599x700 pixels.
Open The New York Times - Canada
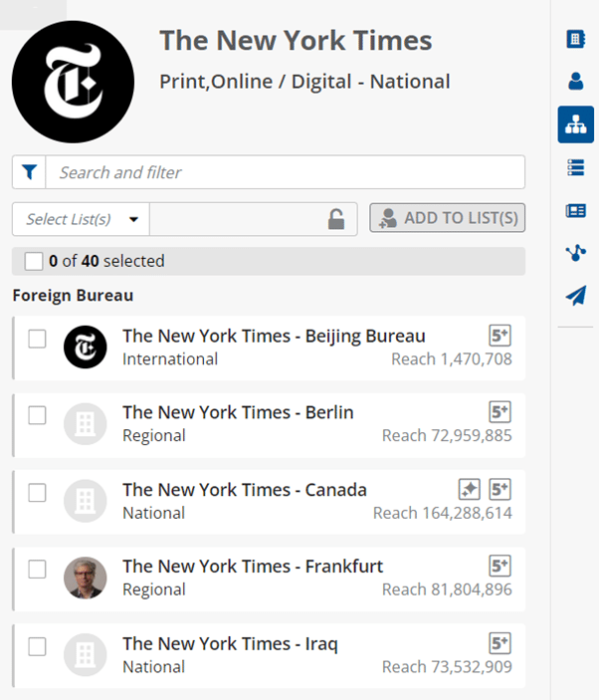click(x=245, y=490)
